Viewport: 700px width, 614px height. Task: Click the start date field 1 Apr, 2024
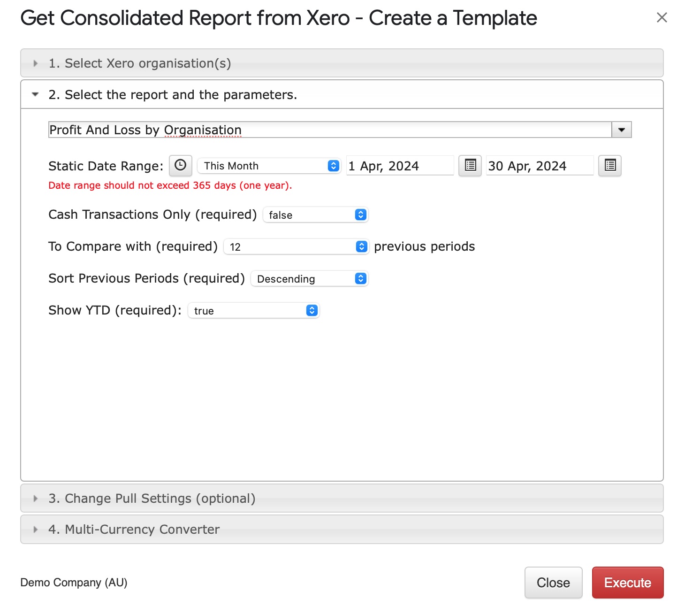pyautogui.click(x=399, y=166)
